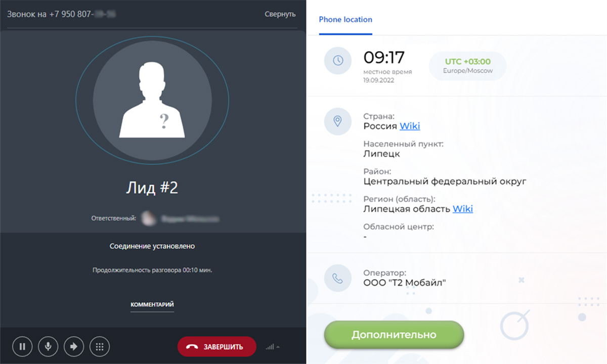Click the UTC +03:00 timezone badge

468,66
